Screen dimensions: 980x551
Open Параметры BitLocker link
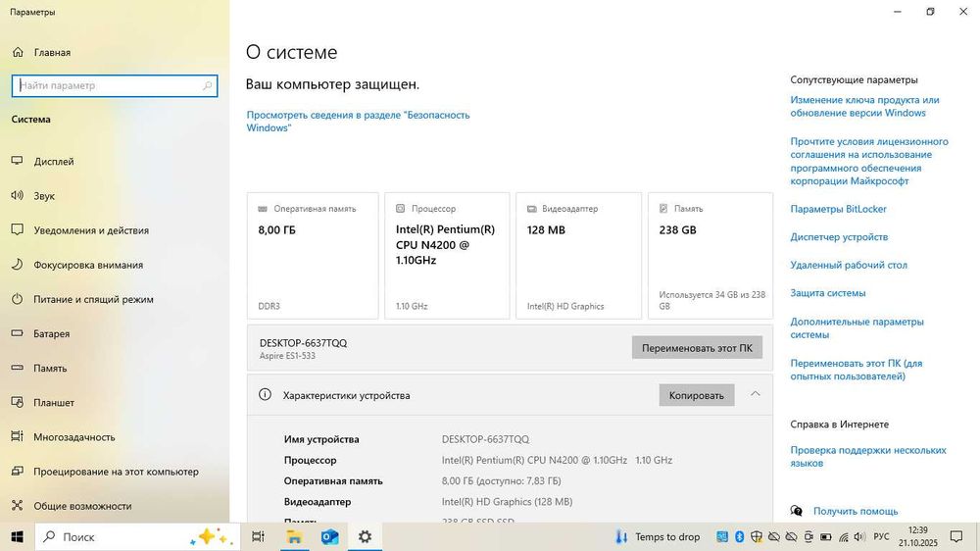click(x=838, y=209)
